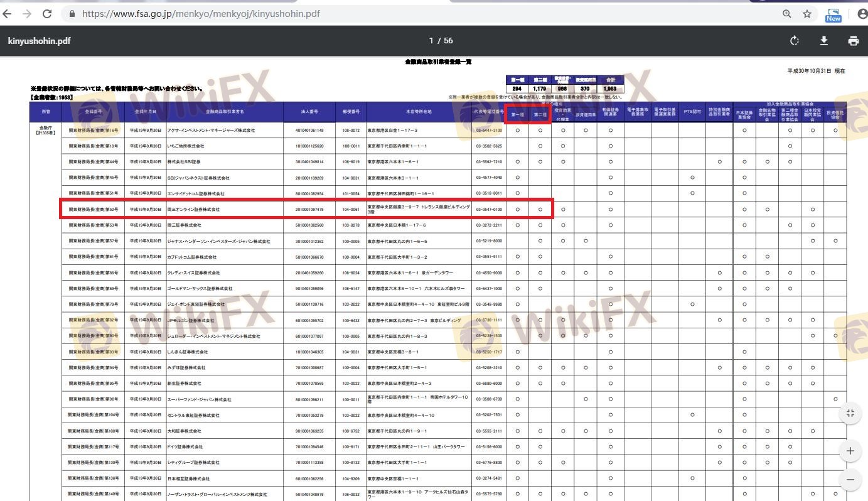This screenshot has width=868, height=501.
Task: View site security info via lock icon
Action: click(72, 13)
